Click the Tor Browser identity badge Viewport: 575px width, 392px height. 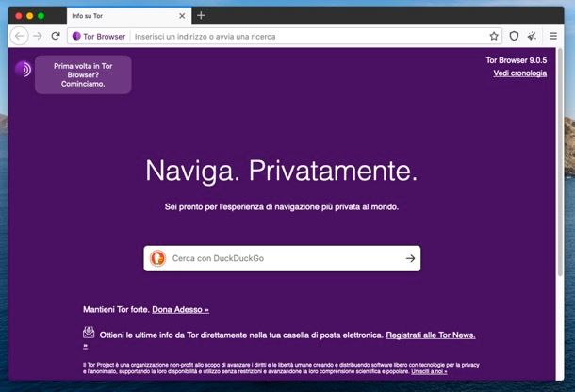click(99, 37)
